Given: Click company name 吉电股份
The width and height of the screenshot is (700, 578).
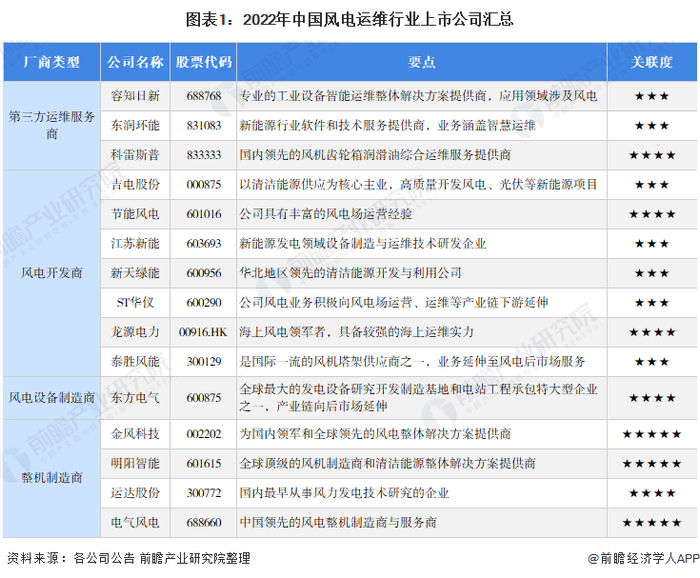Looking at the screenshot, I should pos(135,184).
